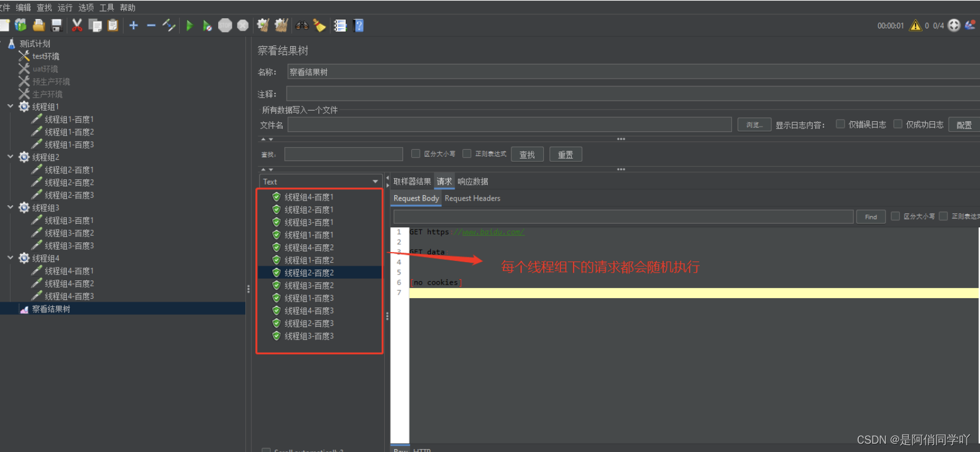Image resolution: width=980 pixels, height=452 pixels.
Task: Open the 查找 menu in menu bar
Action: tap(44, 7)
